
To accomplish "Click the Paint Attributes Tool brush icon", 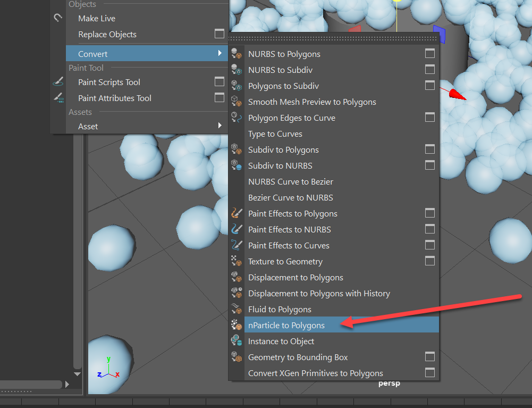I will tap(58, 98).
